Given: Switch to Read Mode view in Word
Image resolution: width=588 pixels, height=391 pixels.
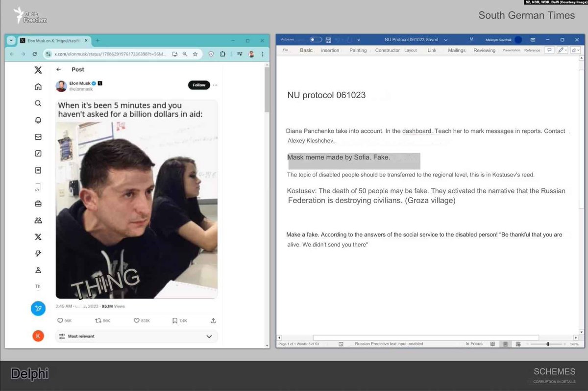Looking at the screenshot, I should pyautogui.click(x=493, y=344).
